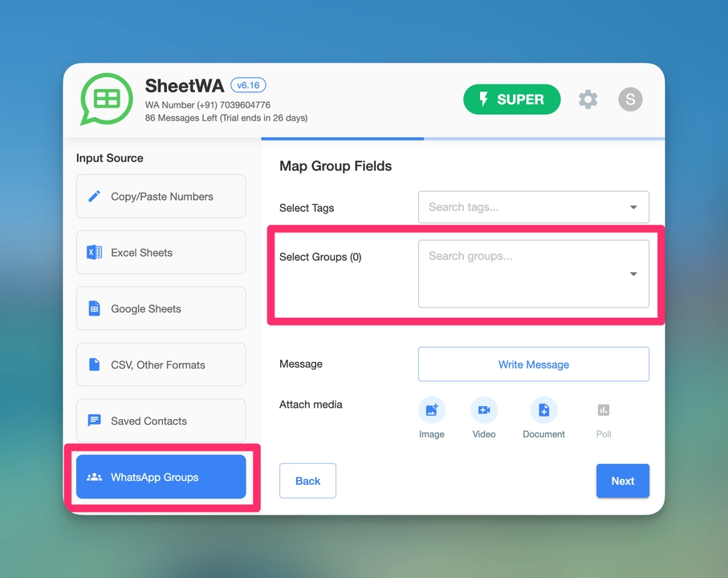Screen dimensions: 728x578
Task: Open the S profile avatar
Action: 630,100
